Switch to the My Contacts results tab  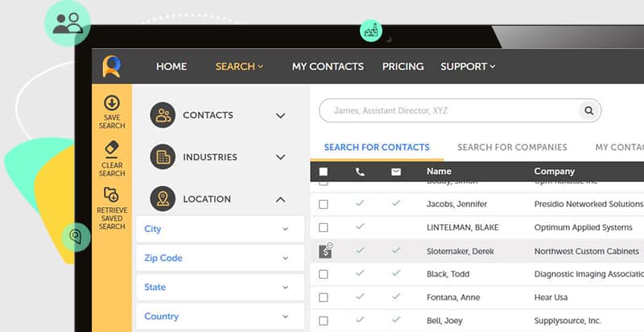619,147
